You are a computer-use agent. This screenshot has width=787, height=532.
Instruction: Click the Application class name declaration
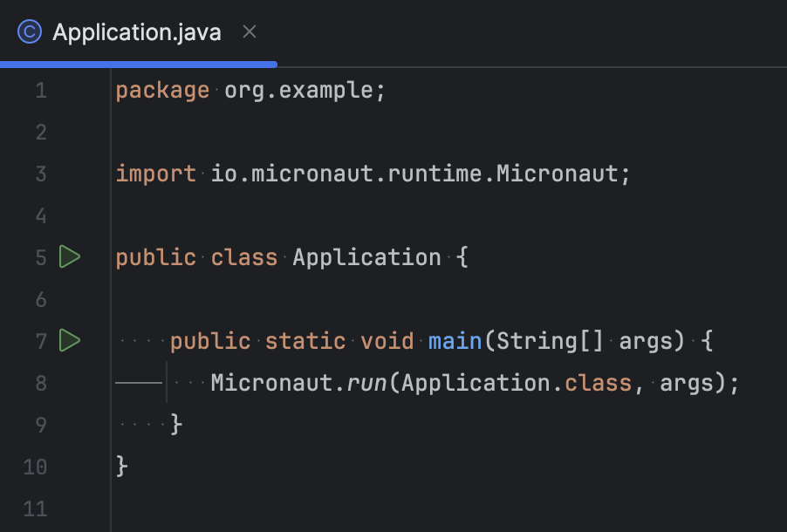coord(366,256)
